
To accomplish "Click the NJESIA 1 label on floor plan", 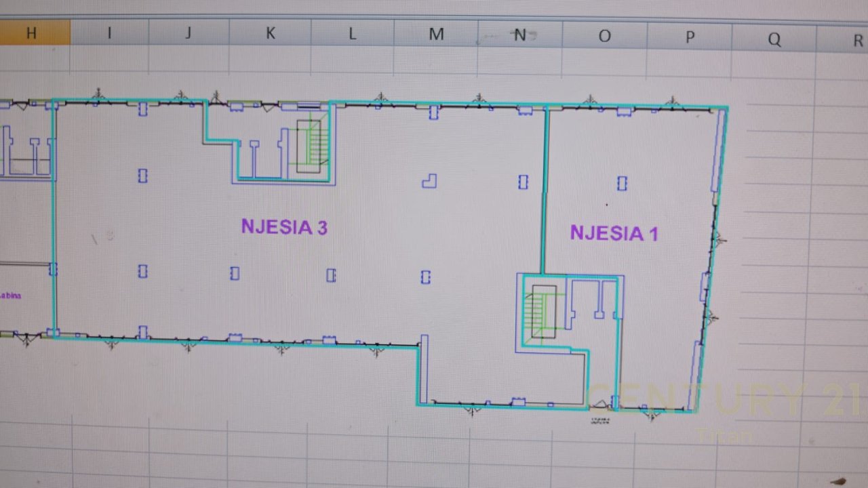I will pos(614,234).
